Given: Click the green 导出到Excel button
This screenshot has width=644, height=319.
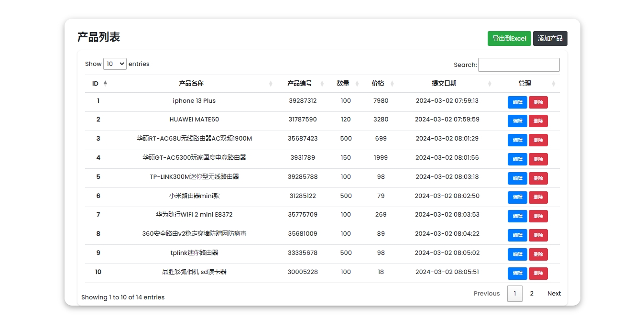Looking at the screenshot, I should (x=509, y=39).
